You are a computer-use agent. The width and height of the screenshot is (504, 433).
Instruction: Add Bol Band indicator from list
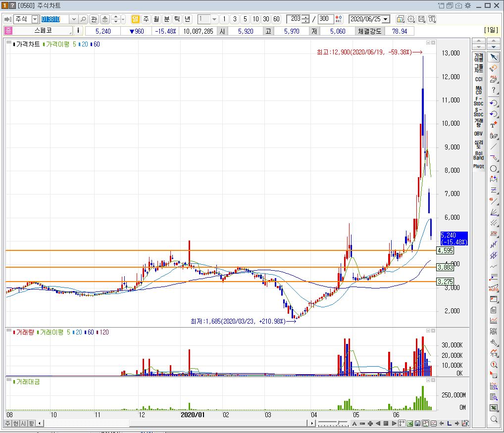pyautogui.click(x=479, y=155)
